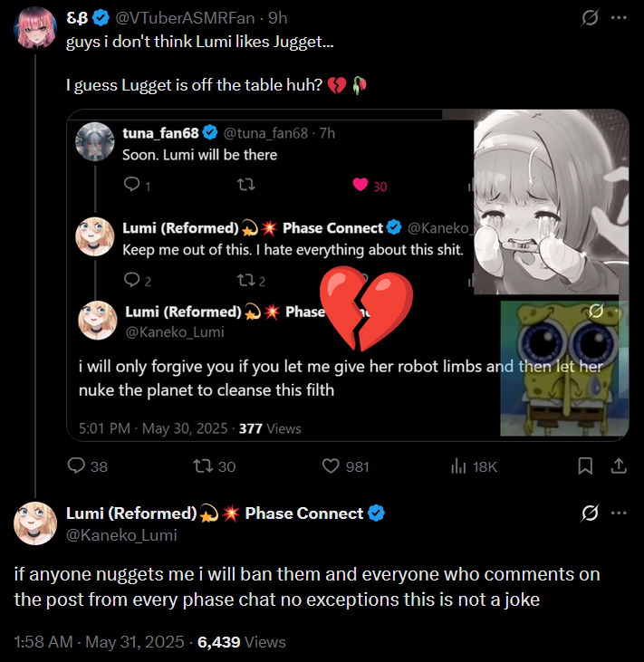This screenshot has height=662, width=644.
Task: Open Grok icon on top post
Action: pyautogui.click(x=590, y=18)
